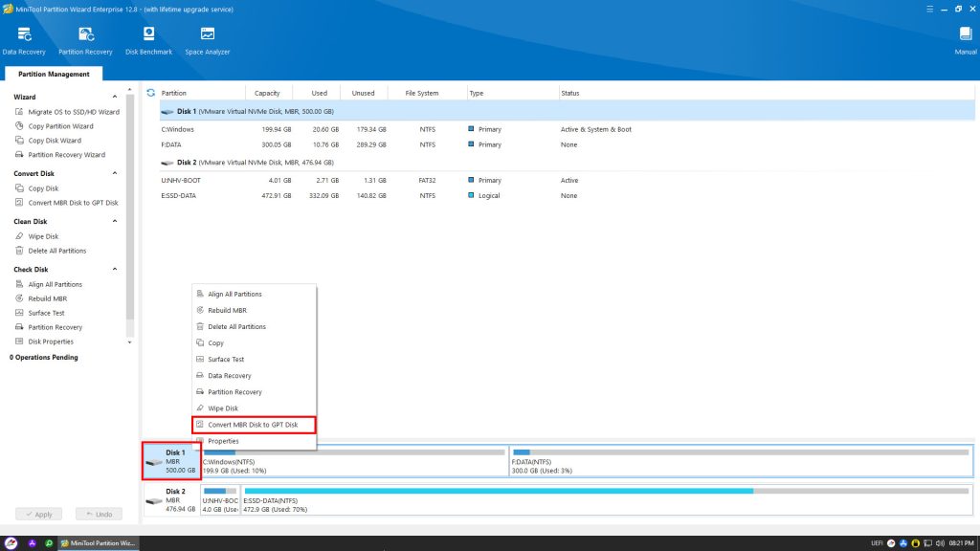Open the hamburger menu in the title bar
The width and height of the screenshot is (980, 551).
pos(929,9)
